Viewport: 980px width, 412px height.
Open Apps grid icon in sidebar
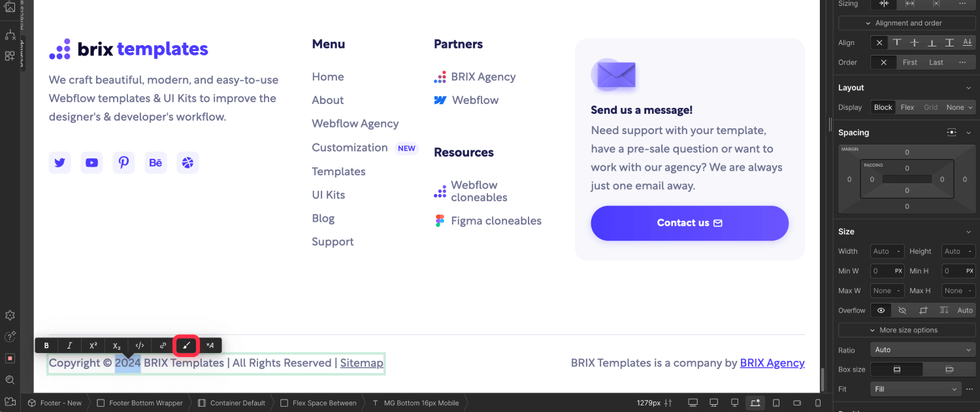point(10,56)
